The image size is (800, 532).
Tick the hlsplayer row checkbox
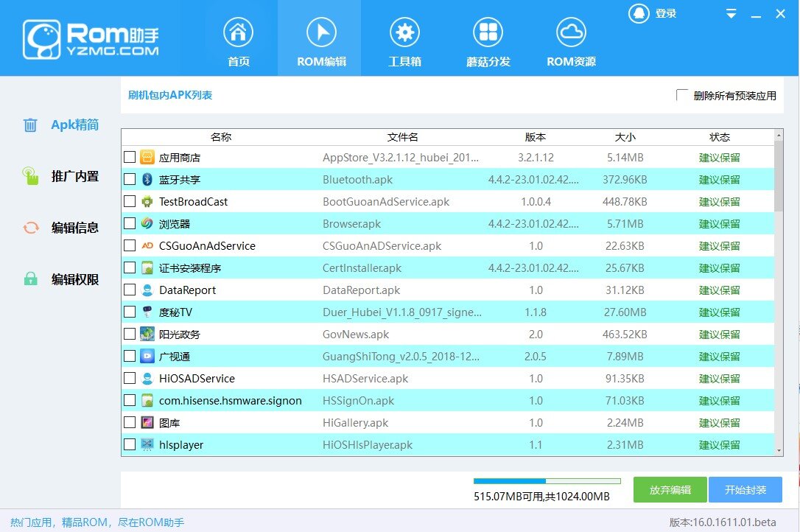[130, 444]
